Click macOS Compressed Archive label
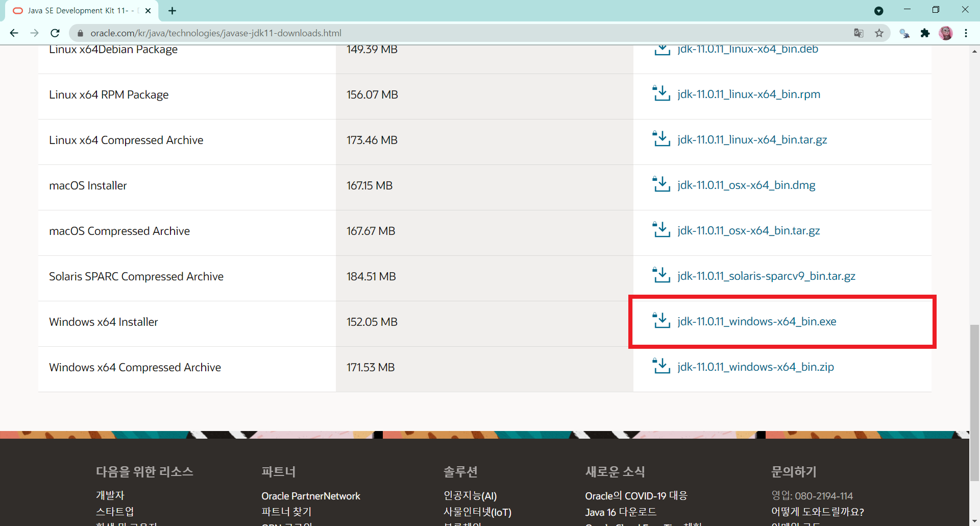Screen dimensions: 980x526 point(119,231)
